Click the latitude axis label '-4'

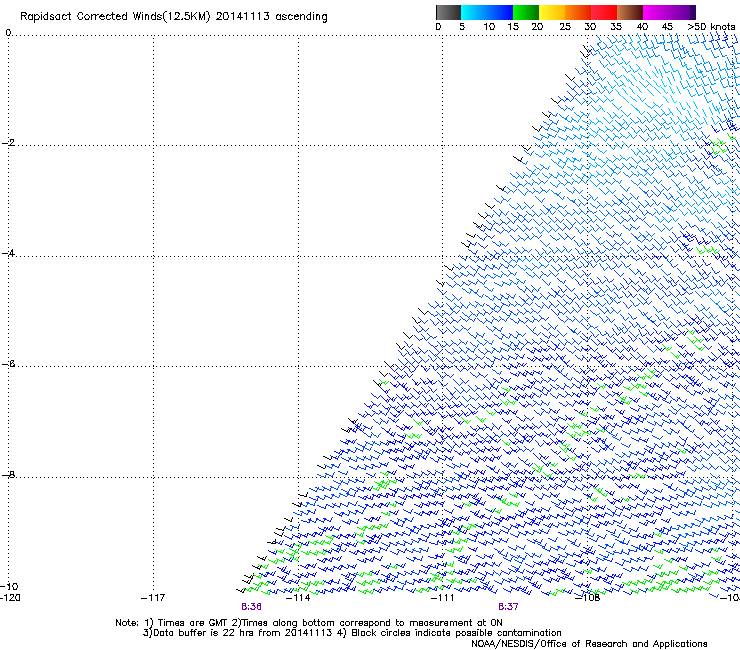point(8,253)
